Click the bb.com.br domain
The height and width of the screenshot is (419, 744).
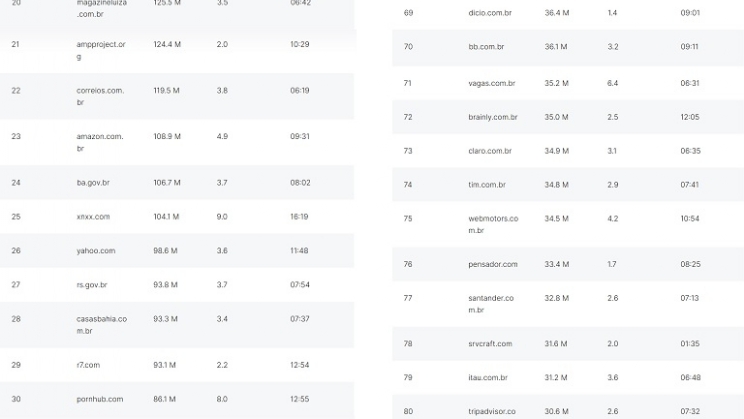(x=486, y=47)
